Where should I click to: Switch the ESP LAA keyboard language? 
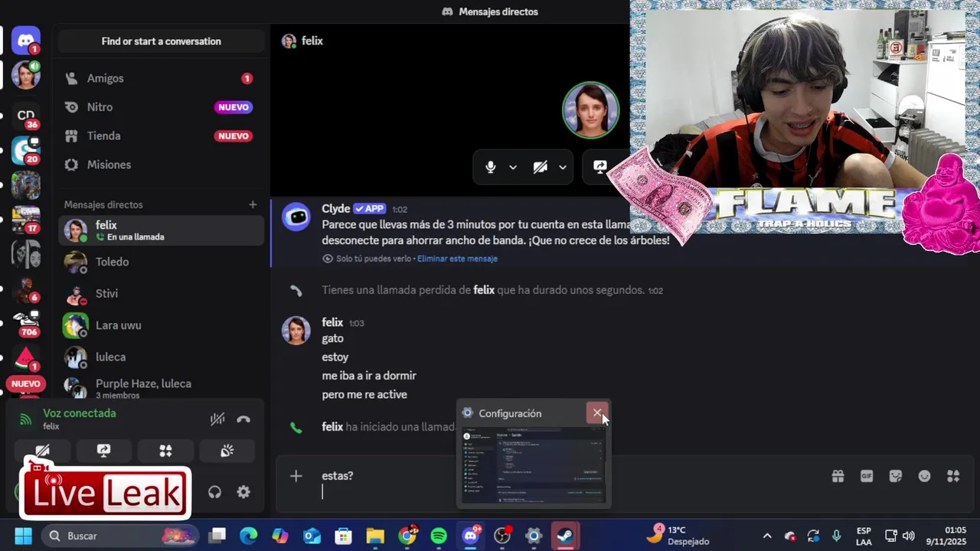[x=864, y=536]
